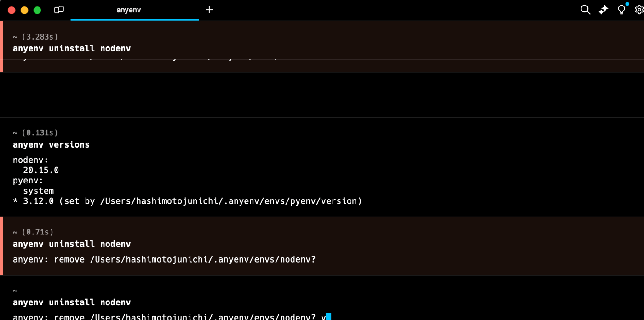This screenshot has width=644, height=320.
Task: Select the '20.15.0' version line
Action: point(41,170)
